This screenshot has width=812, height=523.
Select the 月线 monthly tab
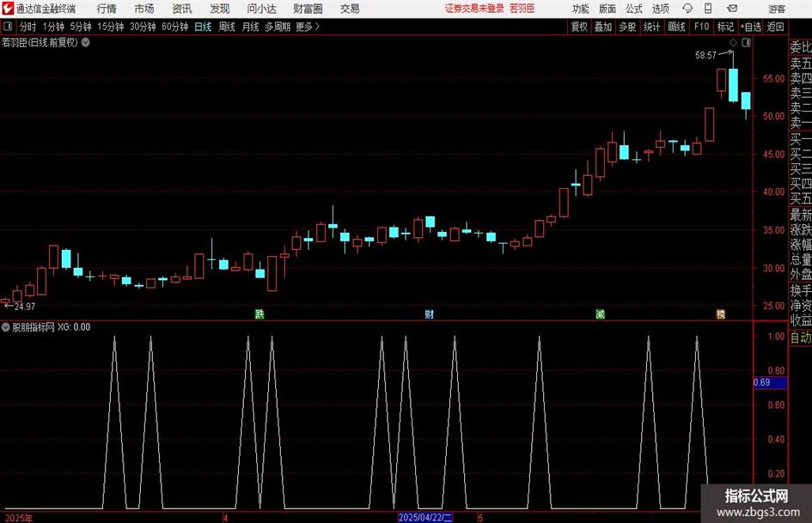click(250, 27)
